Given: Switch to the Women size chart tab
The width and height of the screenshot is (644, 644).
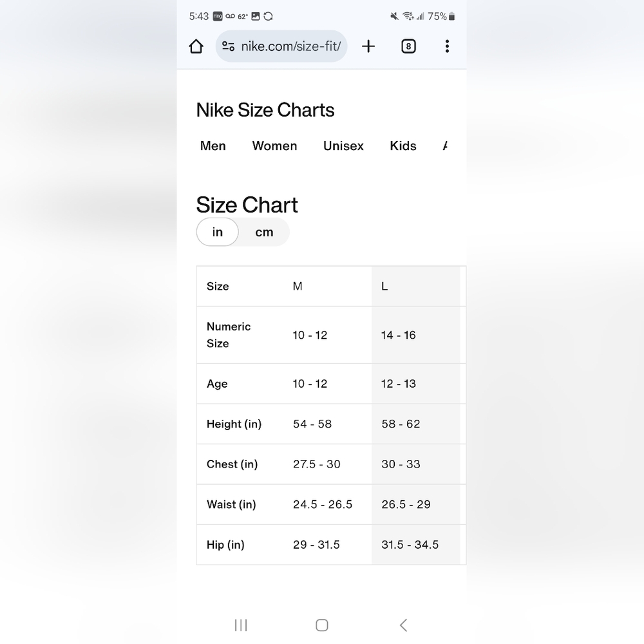Looking at the screenshot, I should coord(274,146).
